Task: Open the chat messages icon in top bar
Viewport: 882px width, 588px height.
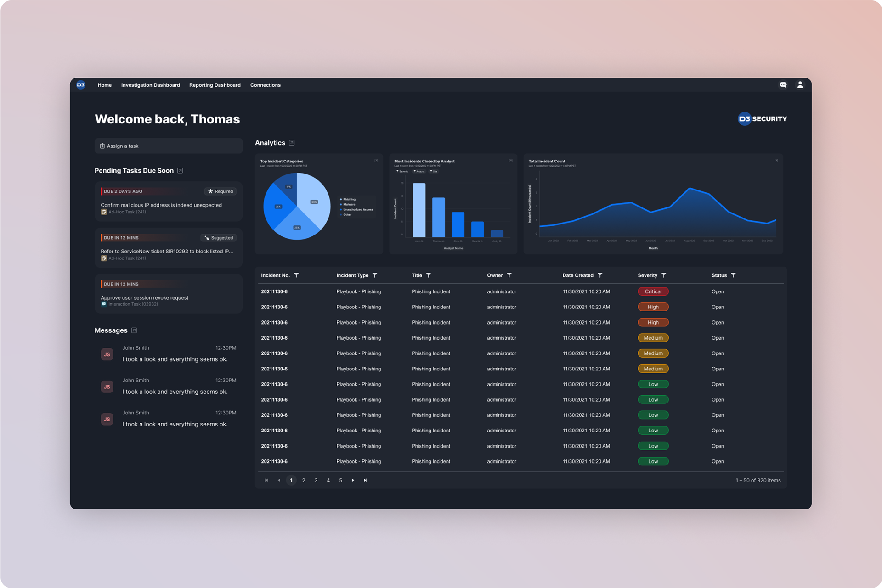Action: click(783, 85)
